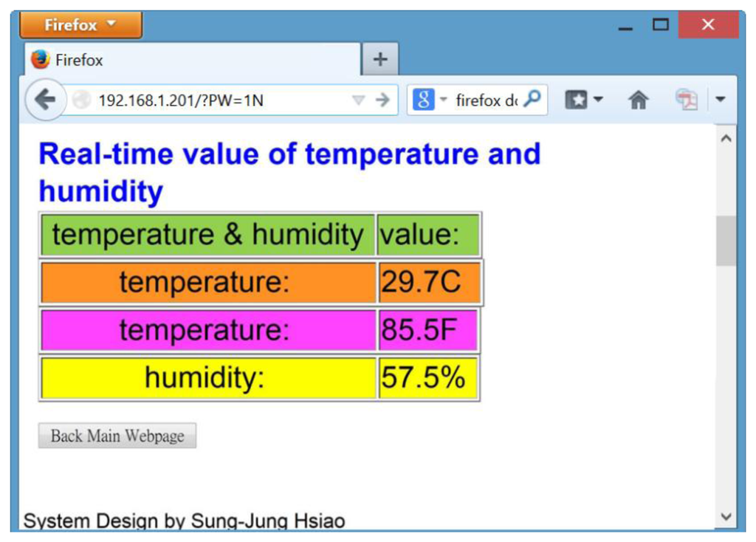Image resolution: width=756 pixels, height=542 pixels.
Task: Open a new tab with plus button
Action: tap(380, 59)
